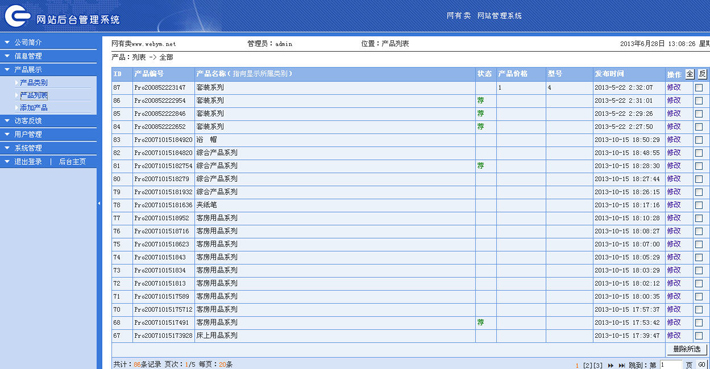Image resolution: width=710 pixels, height=369 pixels.
Task: Tick the checkbox for product ID 81
Action: (x=699, y=166)
